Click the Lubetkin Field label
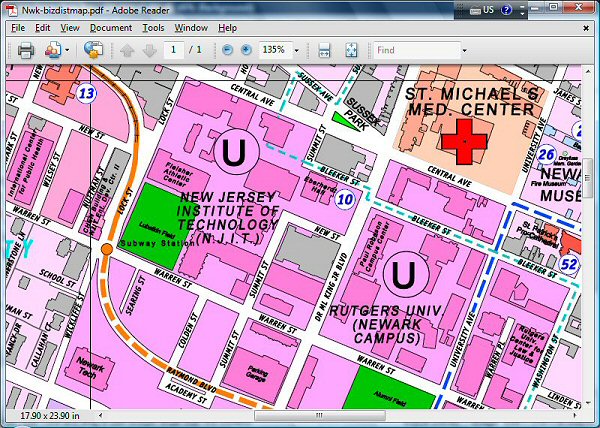This screenshot has height=428, width=600. tap(157, 229)
